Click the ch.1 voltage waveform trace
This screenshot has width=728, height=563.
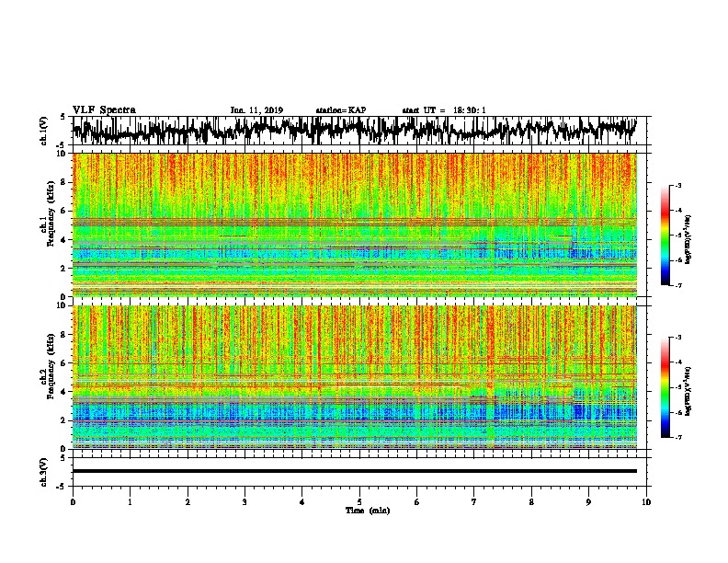pos(355,131)
